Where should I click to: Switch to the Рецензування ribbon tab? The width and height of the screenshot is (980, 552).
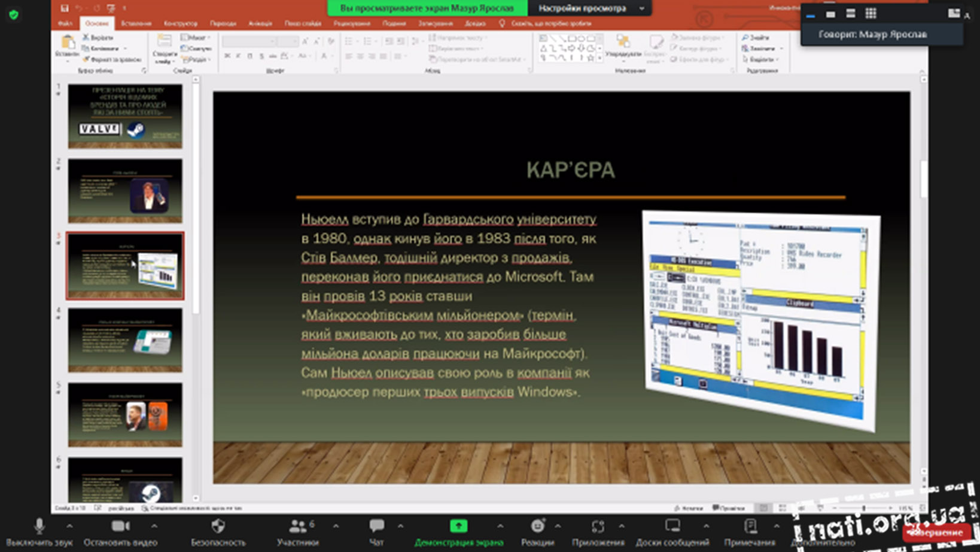352,23
